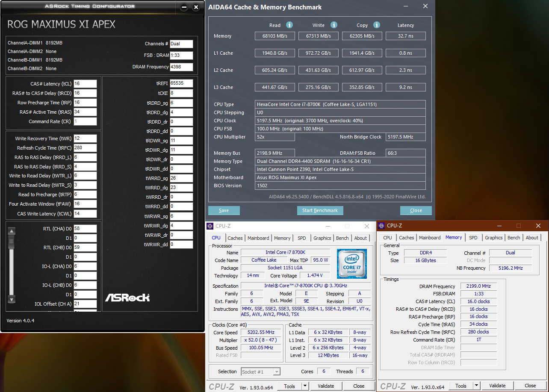Switch to the Caches tab in CPU-Z CPU window

click(x=235, y=238)
